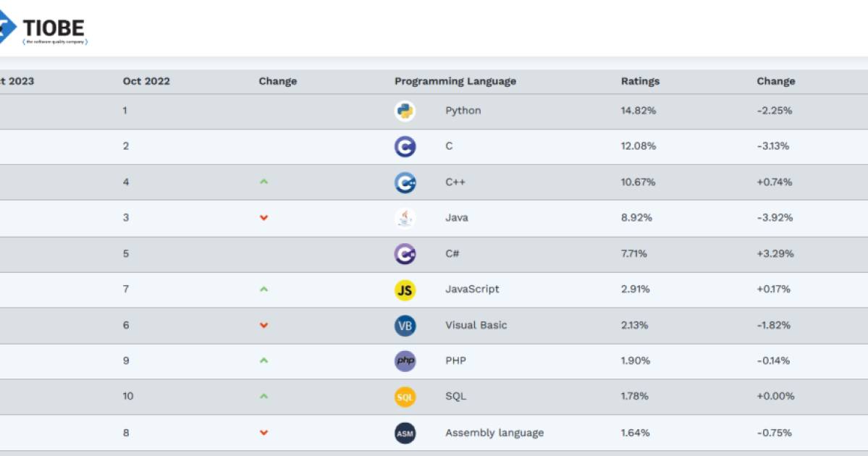This screenshot has width=868, height=456.
Task: Click the green up arrow next to PHP
Action: pos(264,360)
